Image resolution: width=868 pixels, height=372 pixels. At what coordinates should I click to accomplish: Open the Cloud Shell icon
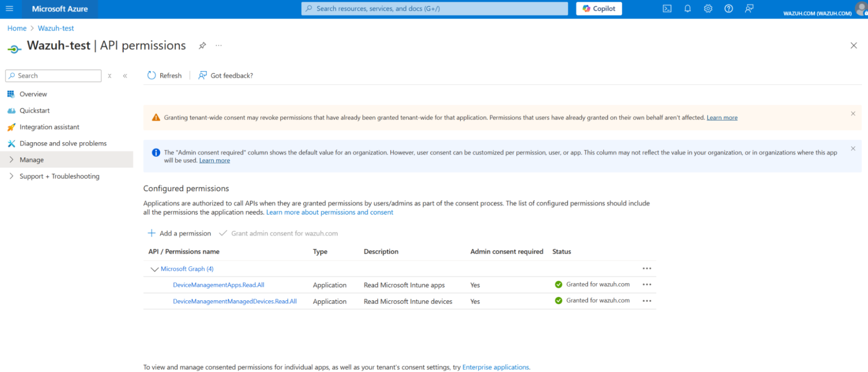pyautogui.click(x=667, y=9)
